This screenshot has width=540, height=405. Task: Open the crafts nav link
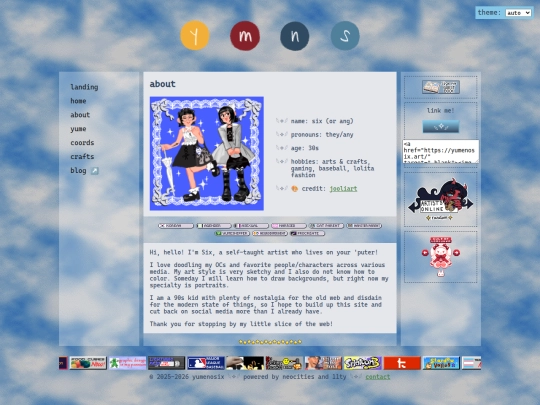click(82, 156)
